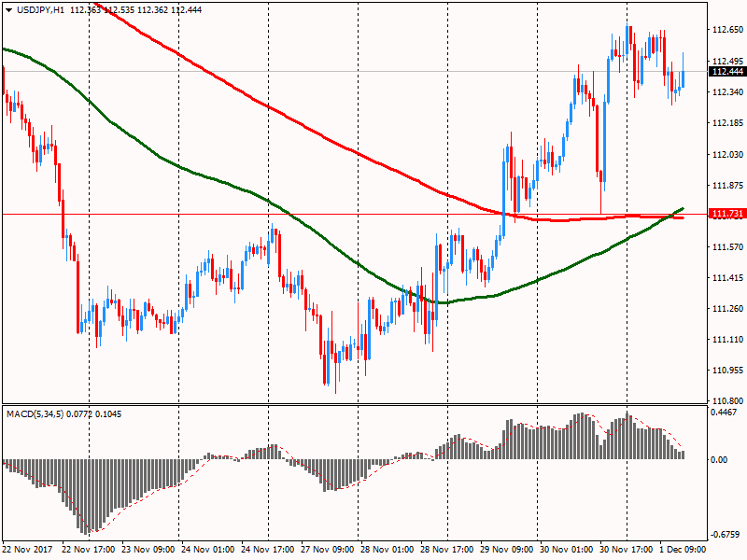Click the 112.030 price axis value
This screenshot has height=560, width=747.
pyautogui.click(x=728, y=154)
